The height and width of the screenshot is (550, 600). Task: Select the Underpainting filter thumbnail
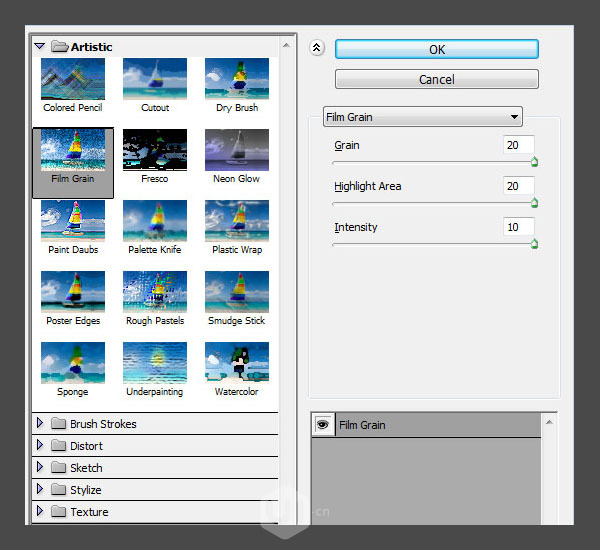tap(155, 363)
